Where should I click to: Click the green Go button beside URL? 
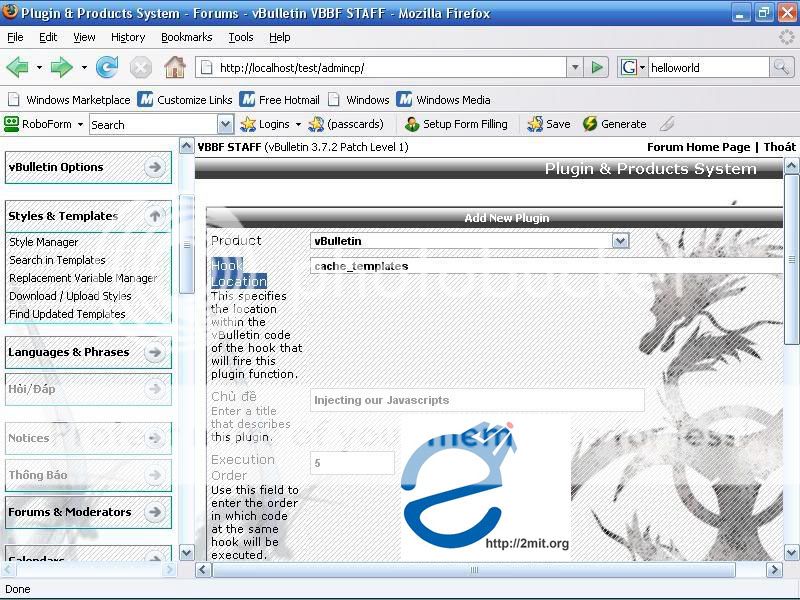pyautogui.click(x=597, y=67)
